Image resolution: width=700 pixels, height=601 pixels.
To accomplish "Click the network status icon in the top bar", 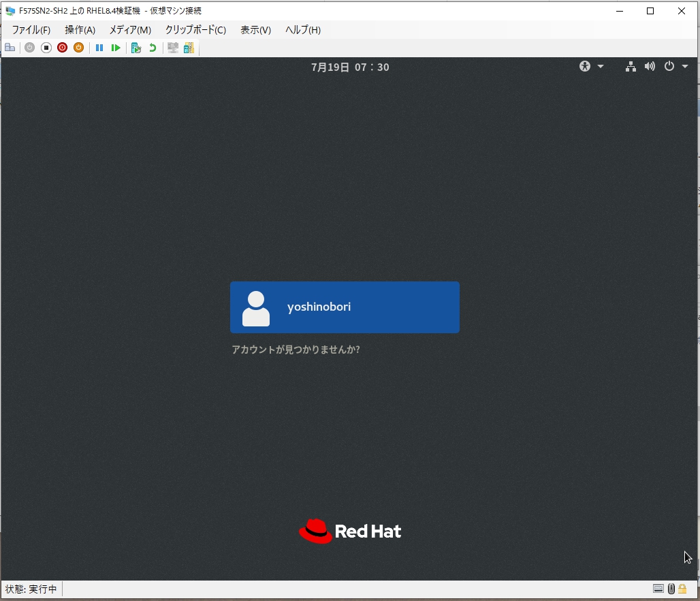I will 630,66.
